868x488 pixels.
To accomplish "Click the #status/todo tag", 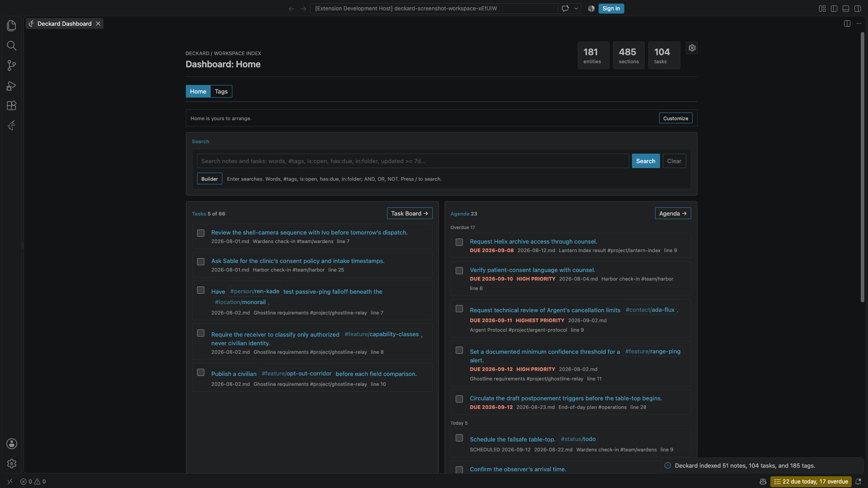I will 578,439.
